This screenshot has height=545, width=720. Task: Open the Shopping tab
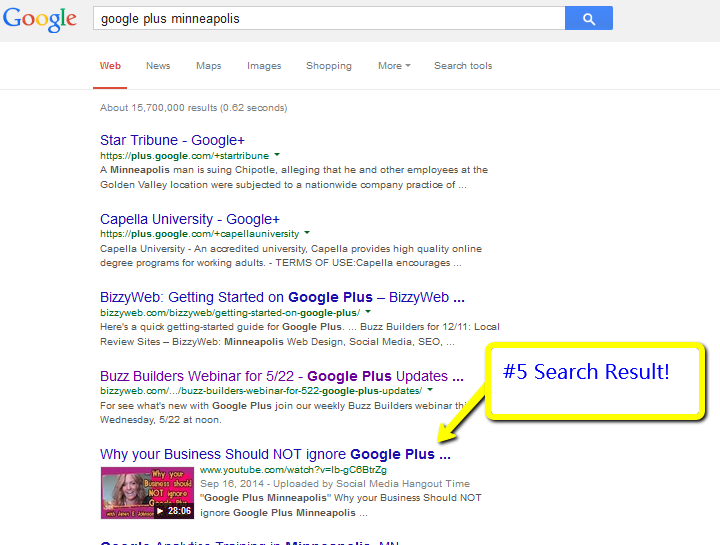(329, 66)
